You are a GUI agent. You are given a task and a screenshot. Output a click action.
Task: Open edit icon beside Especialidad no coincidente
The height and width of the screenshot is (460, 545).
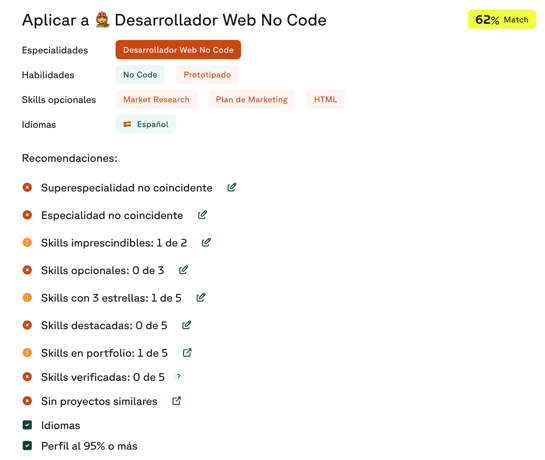[202, 215]
